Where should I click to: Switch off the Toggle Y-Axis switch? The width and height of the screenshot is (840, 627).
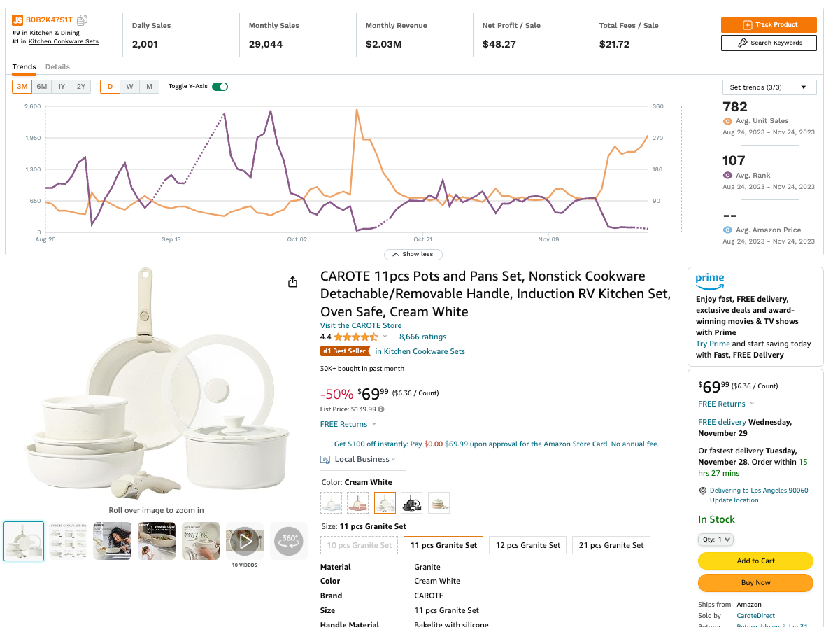point(220,87)
